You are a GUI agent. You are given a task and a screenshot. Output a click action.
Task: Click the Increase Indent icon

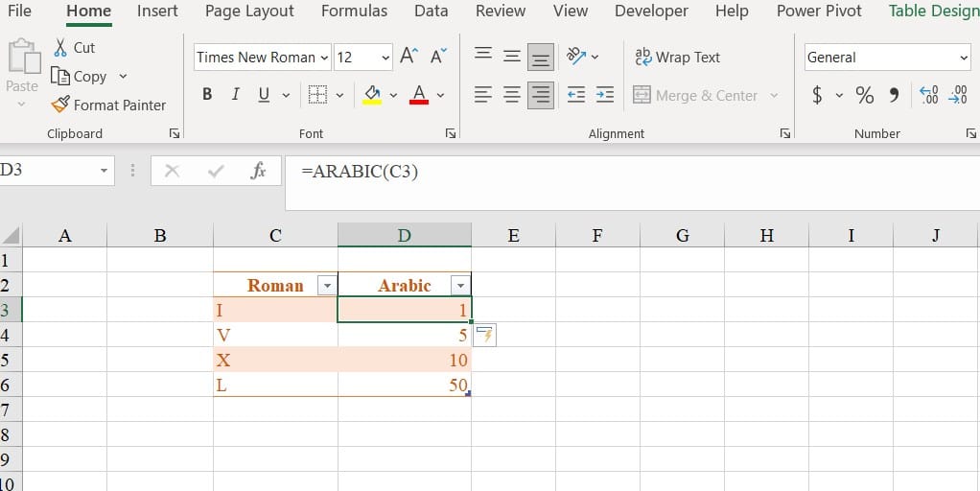tap(604, 95)
